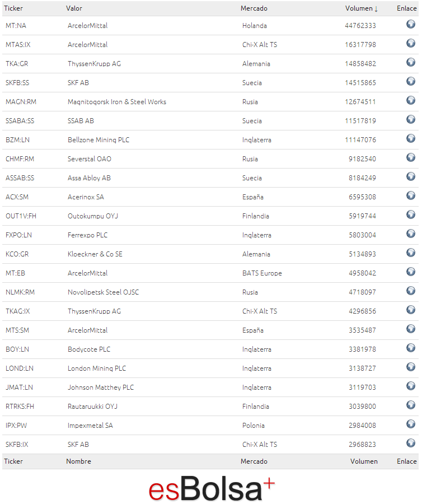Screen dimensions: 422x504
Task: Click the globe icon in SKFB:IX row
Action: [x=411, y=443]
